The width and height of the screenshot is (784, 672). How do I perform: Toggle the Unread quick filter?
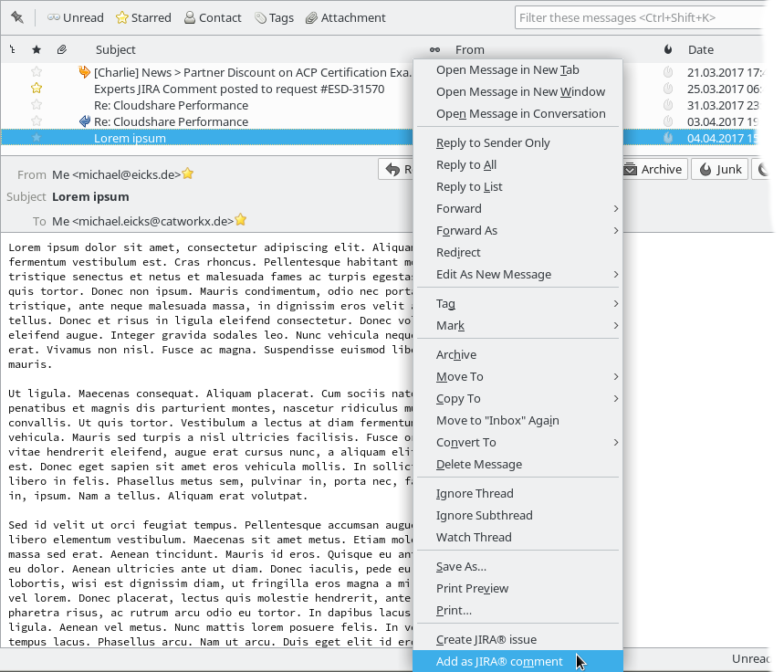[75, 17]
